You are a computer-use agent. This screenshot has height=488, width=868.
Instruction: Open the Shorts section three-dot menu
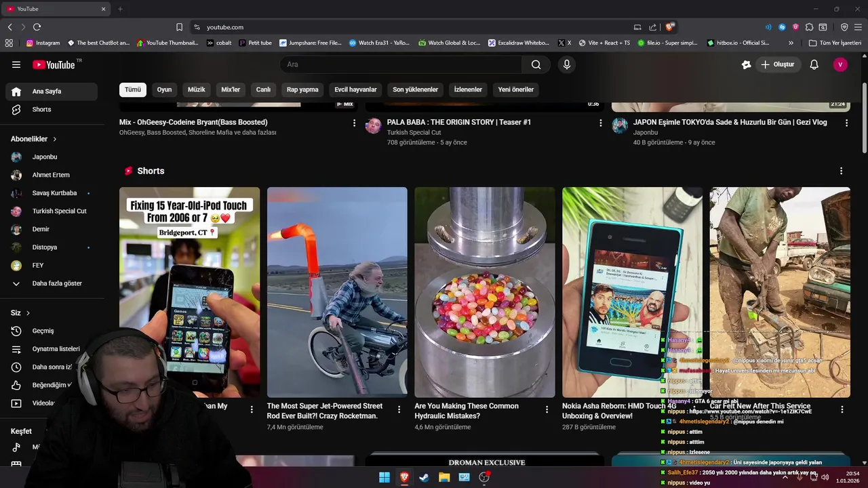pos(842,171)
